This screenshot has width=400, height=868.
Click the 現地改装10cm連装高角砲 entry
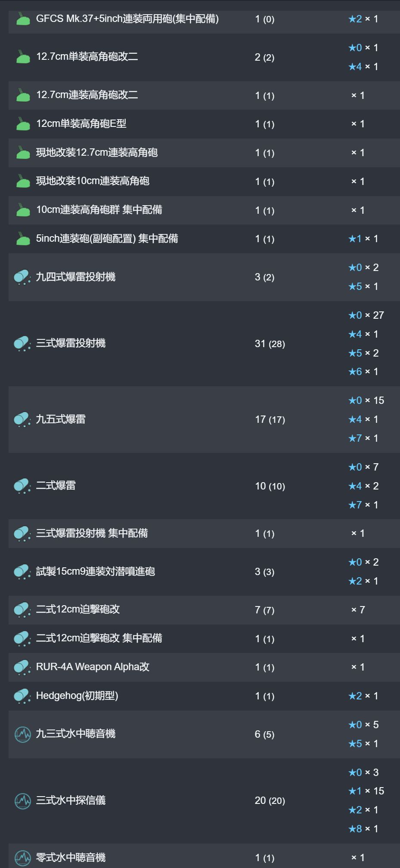(93, 181)
